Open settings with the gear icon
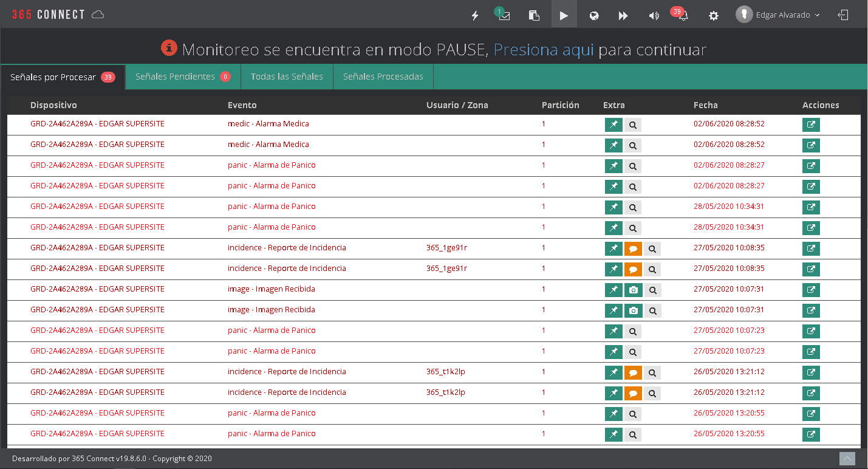Image resolution: width=868 pixels, height=469 pixels. [714, 16]
